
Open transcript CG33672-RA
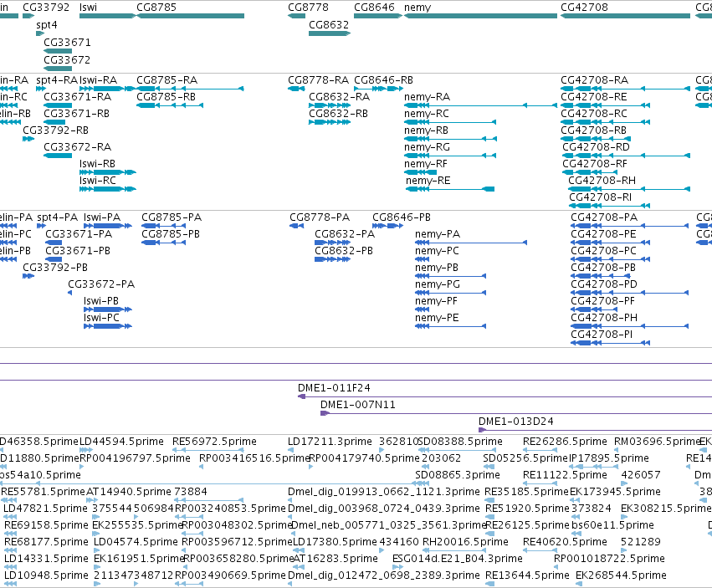(x=58, y=156)
